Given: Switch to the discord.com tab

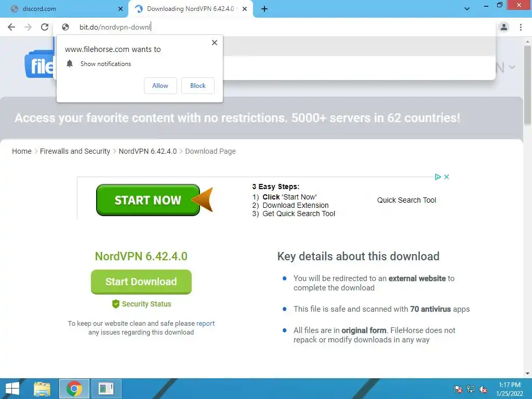Looking at the screenshot, I should pyautogui.click(x=64, y=9).
